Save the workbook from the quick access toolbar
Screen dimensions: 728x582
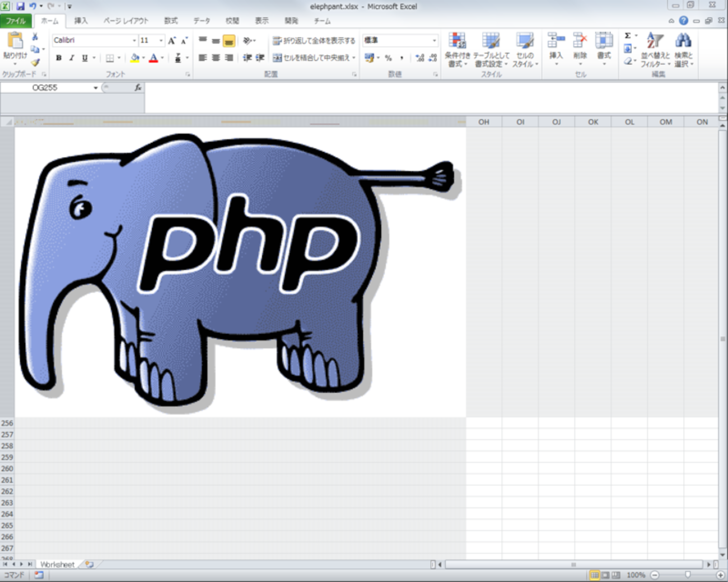point(20,6)
